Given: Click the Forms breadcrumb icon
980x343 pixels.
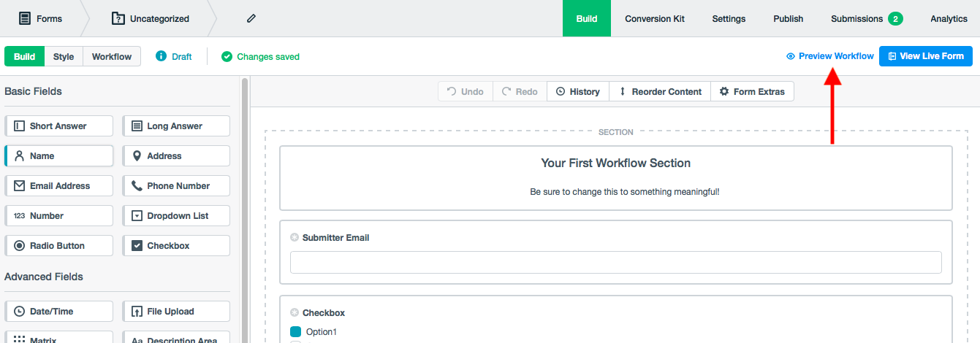Looking at the screenshot, I should click(25, 19).
